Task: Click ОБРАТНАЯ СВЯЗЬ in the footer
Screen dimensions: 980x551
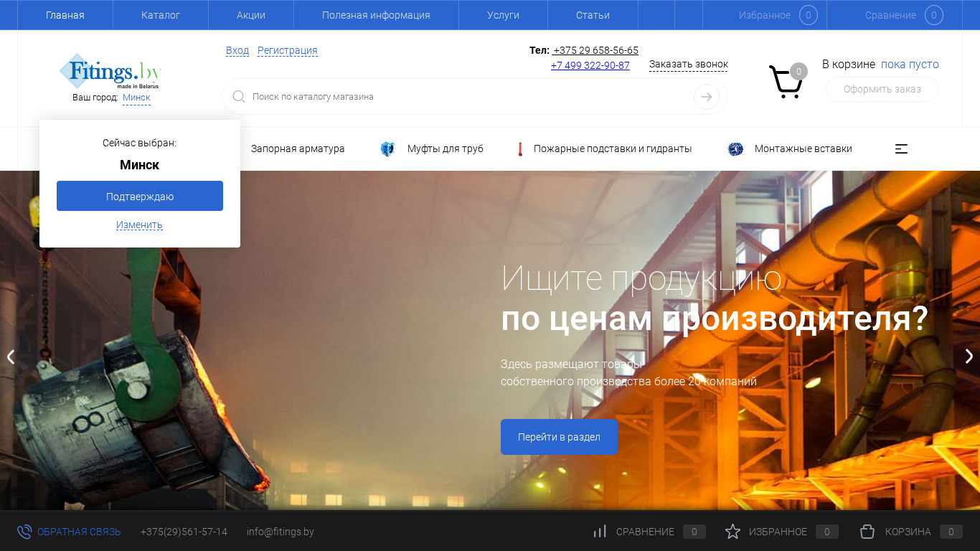Action: coord(79,532)
